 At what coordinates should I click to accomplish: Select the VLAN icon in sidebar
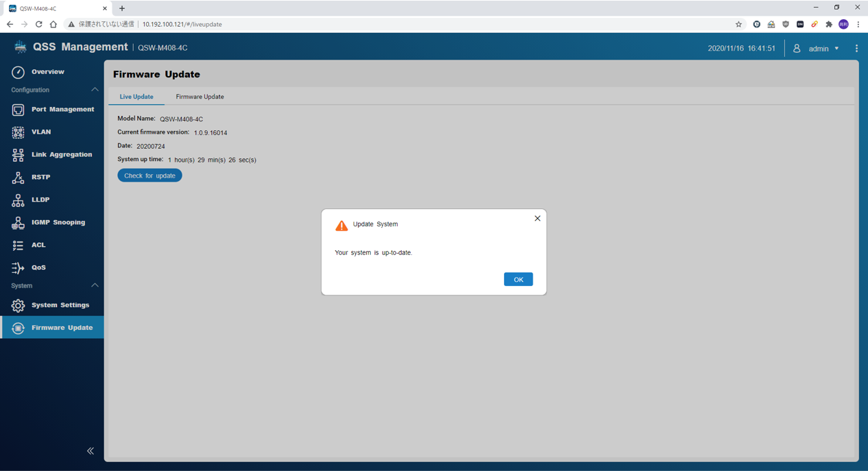(18, 132)
